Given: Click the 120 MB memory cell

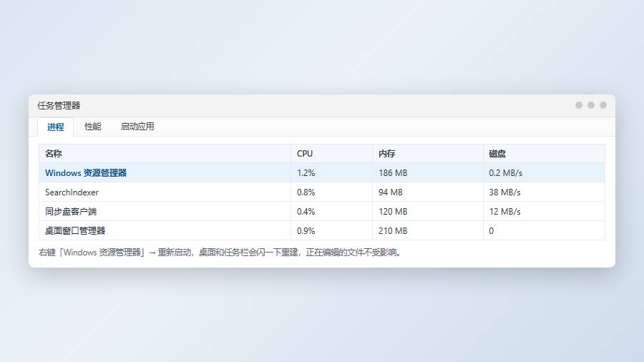Looking at the screenshot, I should 428,211.
